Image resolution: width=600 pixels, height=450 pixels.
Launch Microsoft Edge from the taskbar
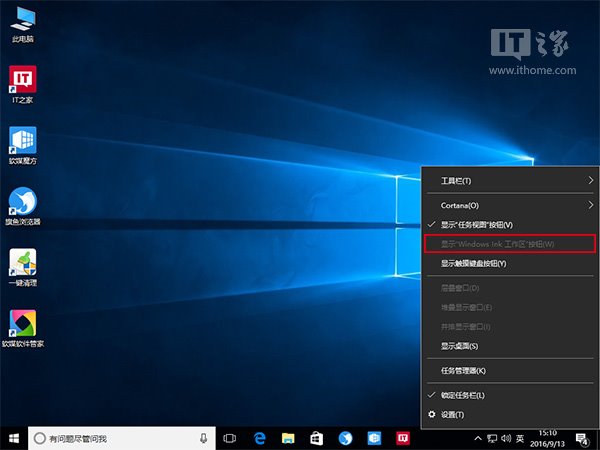(260, 439)
